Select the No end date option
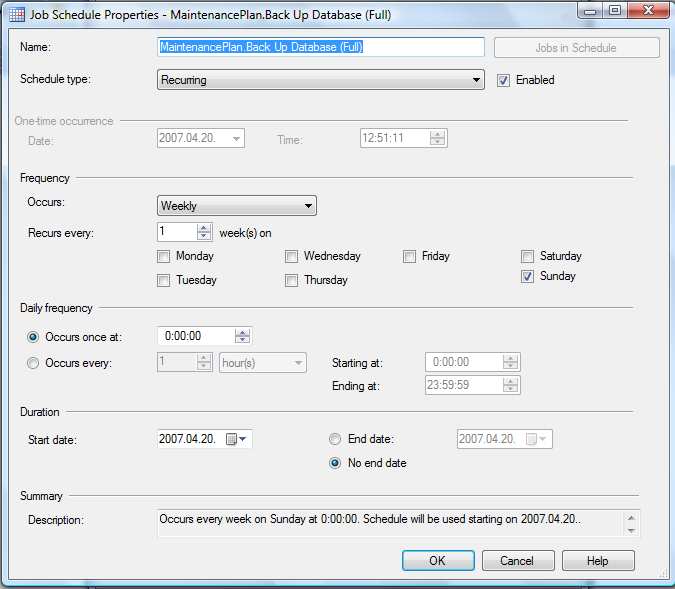The image size is (675, 589). click(x=335, y=463)
